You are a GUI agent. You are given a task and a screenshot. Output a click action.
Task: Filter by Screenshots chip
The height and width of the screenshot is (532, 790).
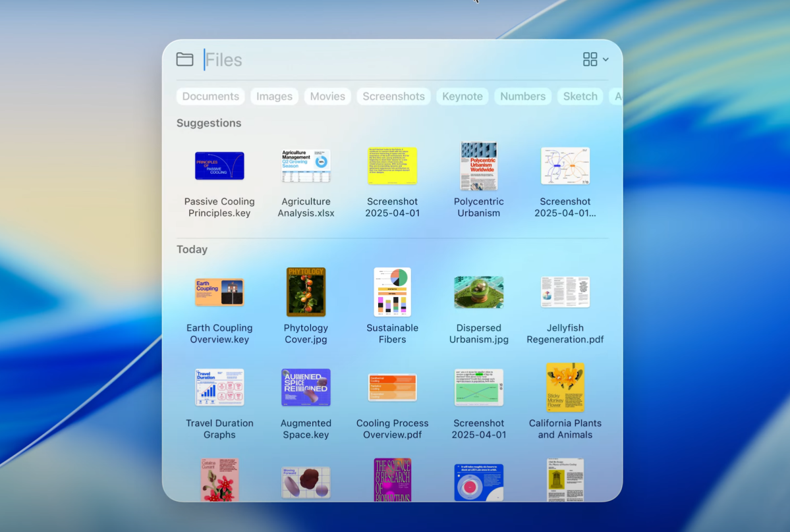pos(393,96)
